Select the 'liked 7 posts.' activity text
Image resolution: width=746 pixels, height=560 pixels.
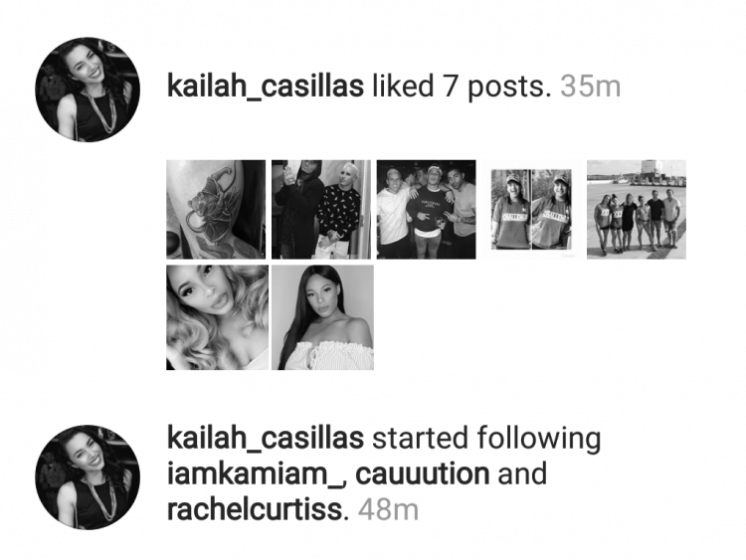[462, 87]
